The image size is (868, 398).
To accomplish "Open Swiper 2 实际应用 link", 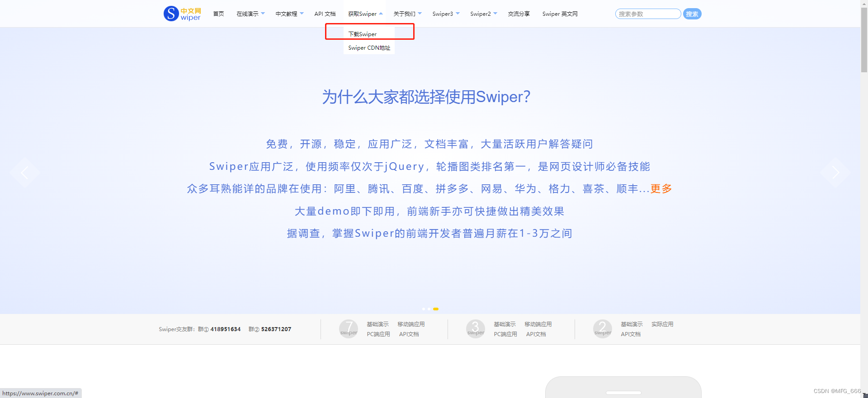I will point(662,324).
